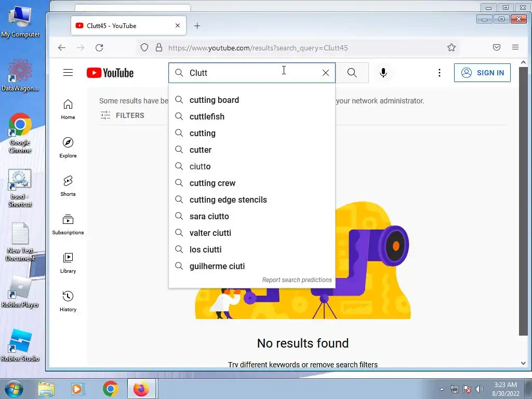The height and width of the screenshot is (399, 532).
Task: Click the scrollbar up arrow
Action: (523, 62)
